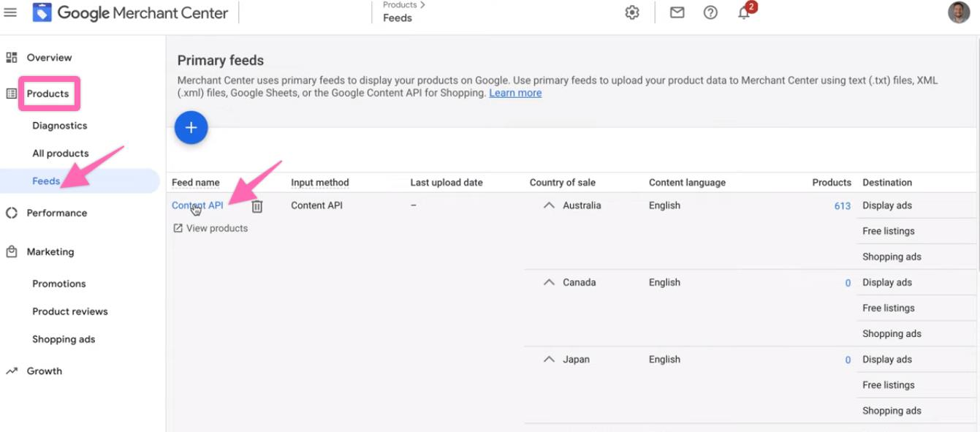980x432 pixels.
Task: Go to Overview in sidebar
Action: point(49,58)
